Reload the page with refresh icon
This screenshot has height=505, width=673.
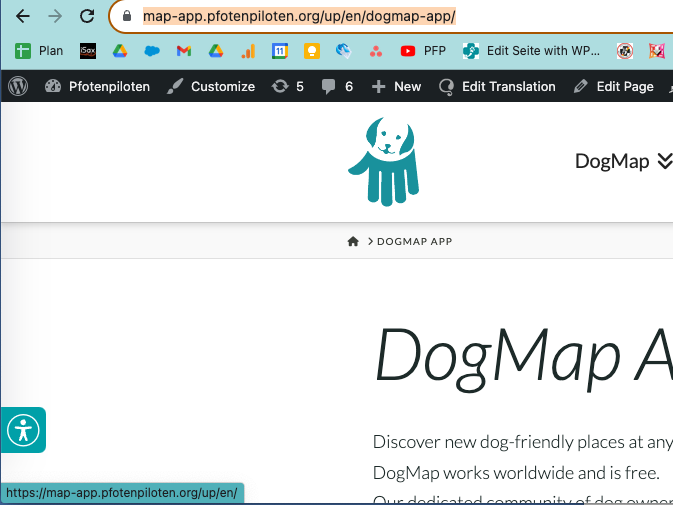(87, 16)
